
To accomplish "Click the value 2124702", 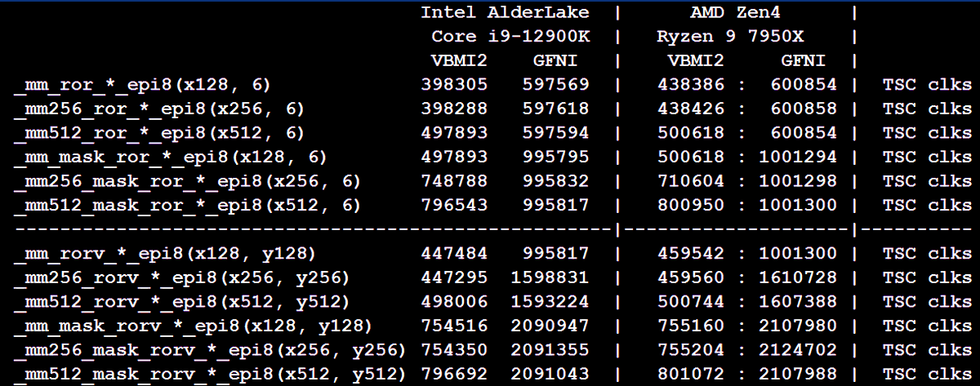I will pos(798,350).
